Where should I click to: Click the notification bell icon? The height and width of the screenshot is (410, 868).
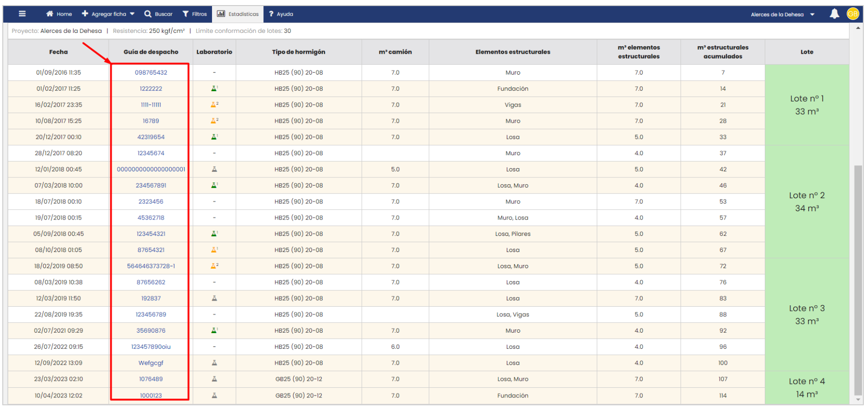pos(834,14)
